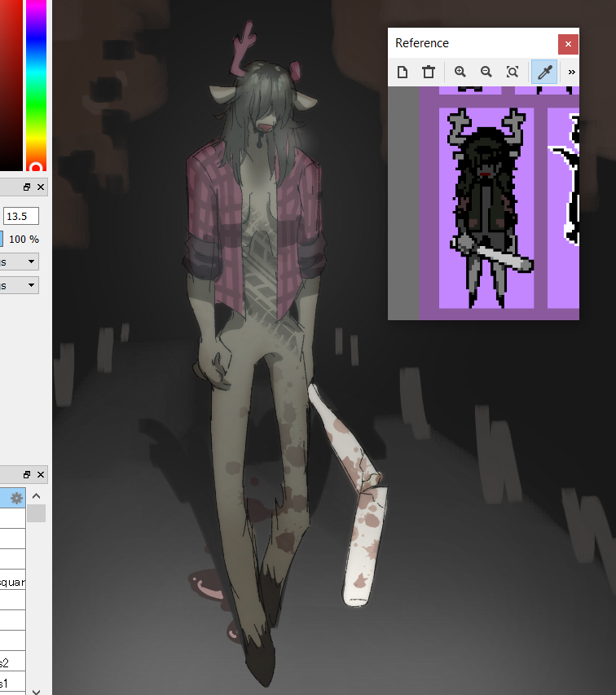Select the layer ending in 's1'
This screenshot has height=695, width=616.
coord(12,683)
